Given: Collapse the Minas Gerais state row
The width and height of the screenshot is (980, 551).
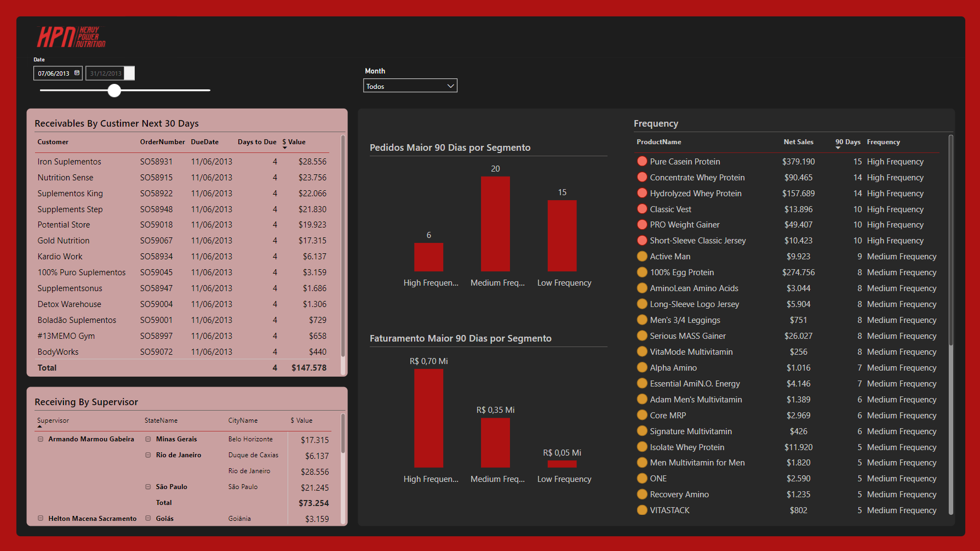Looking at the screenshot, I should tap(148, 439).
